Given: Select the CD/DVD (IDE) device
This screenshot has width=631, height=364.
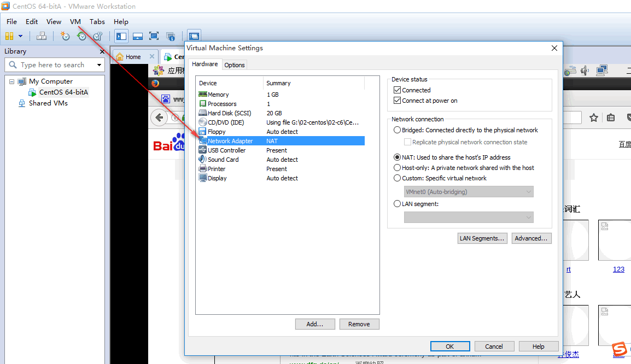Looking at the screenshot, I should pos(281,122).
